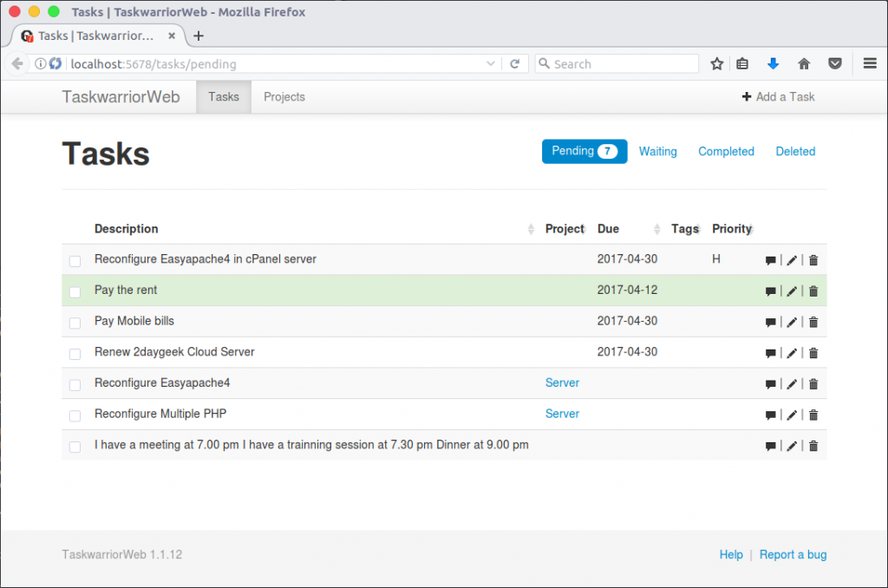Open annotations for 'Renew 2daygeek Cloud Server'

[771, 353]
